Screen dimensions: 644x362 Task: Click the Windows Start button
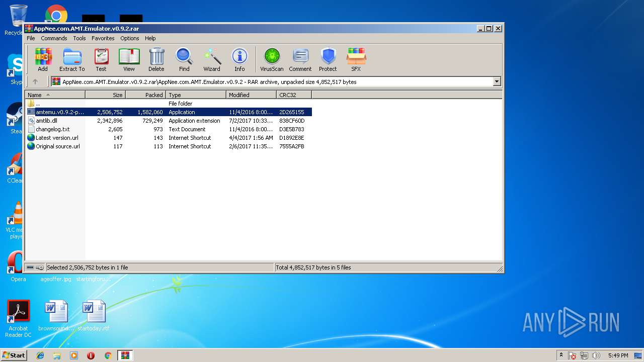(x=14, y=355)
